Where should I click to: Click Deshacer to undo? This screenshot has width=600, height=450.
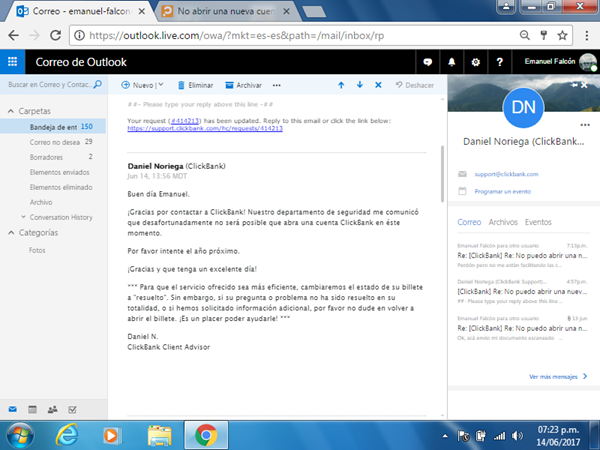pyautogui.click(x=415, y=85)
